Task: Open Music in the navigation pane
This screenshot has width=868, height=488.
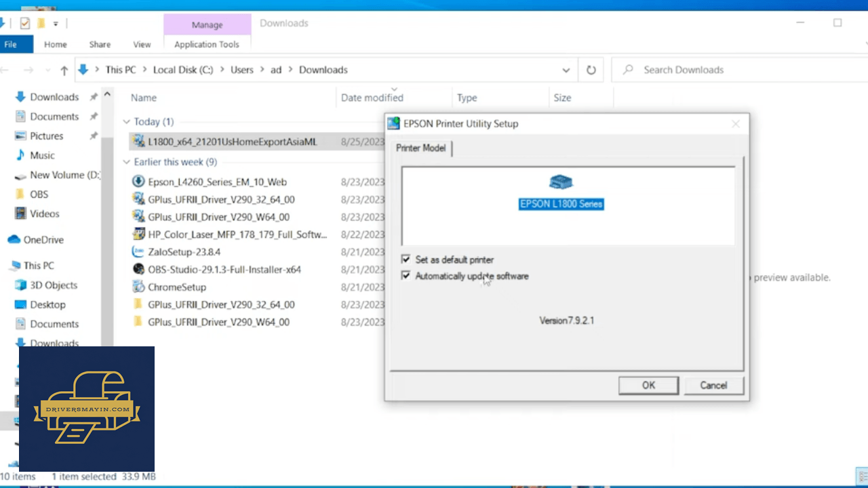Action: (42, 155)
